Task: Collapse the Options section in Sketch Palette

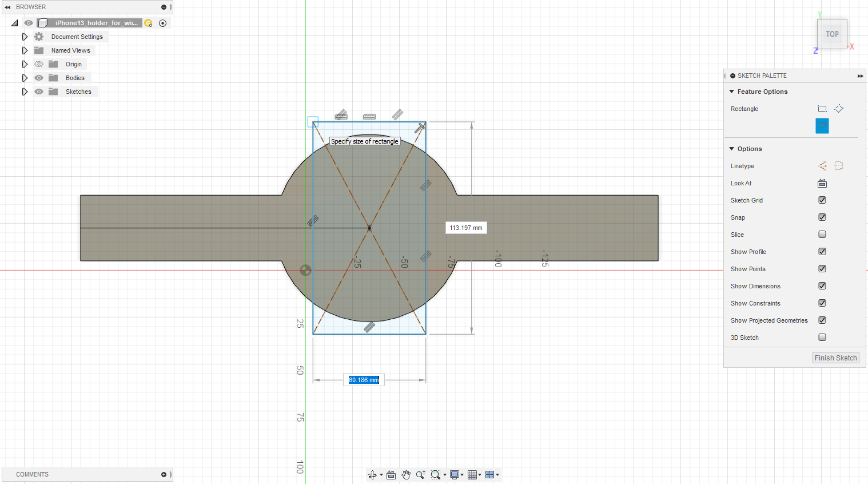Action: [x=732, y=149]
